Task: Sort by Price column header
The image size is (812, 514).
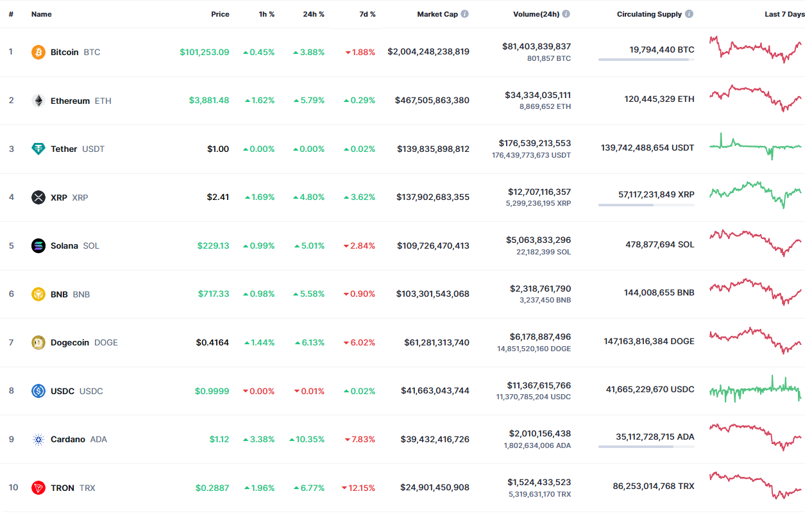Action: [x=220, y=14]
